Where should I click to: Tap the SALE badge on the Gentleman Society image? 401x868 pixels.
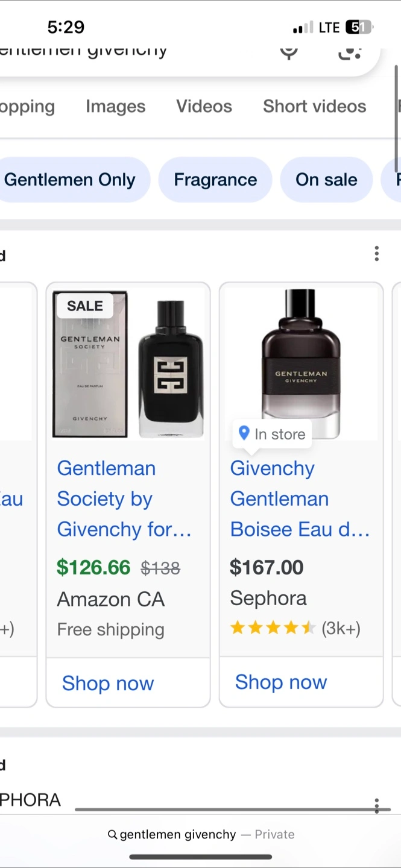pyautogui.click(x=85, y=306)
